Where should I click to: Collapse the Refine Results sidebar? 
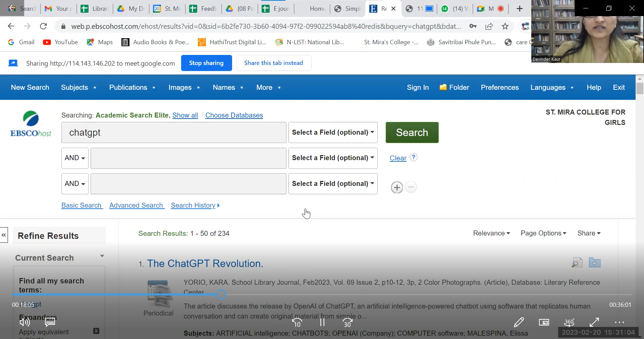pos(4,235)
